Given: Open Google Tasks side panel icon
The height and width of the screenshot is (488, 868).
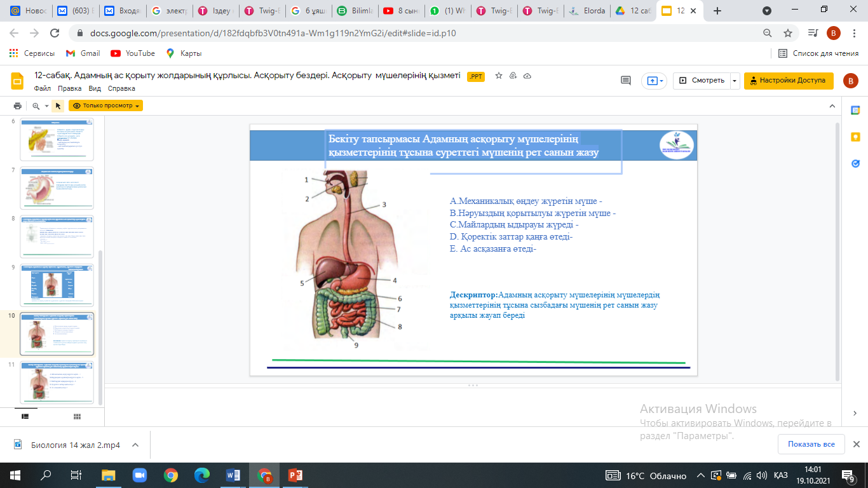Looking at the screenshot, I should pyautogui.click(x=855, y=163).
